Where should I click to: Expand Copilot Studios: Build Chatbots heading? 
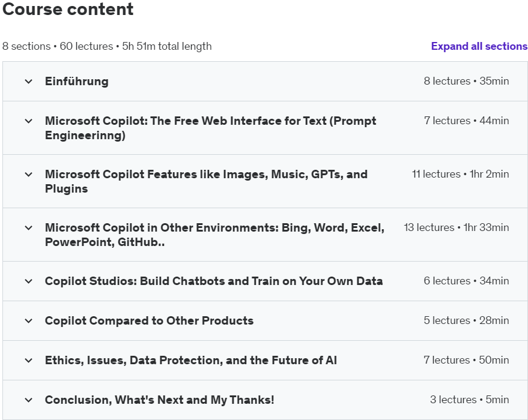pos(214,281)
